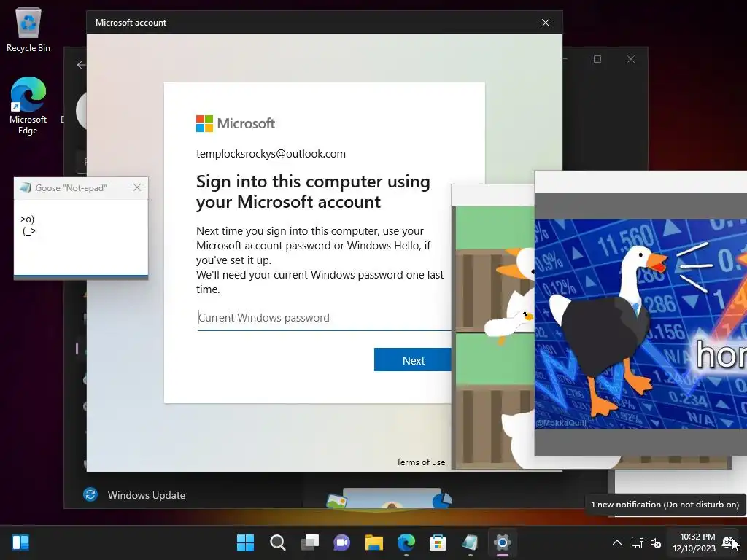Click the Microsoft logo in the dialog
This screenshot has height=560, width=747.
tap(236, 123)
